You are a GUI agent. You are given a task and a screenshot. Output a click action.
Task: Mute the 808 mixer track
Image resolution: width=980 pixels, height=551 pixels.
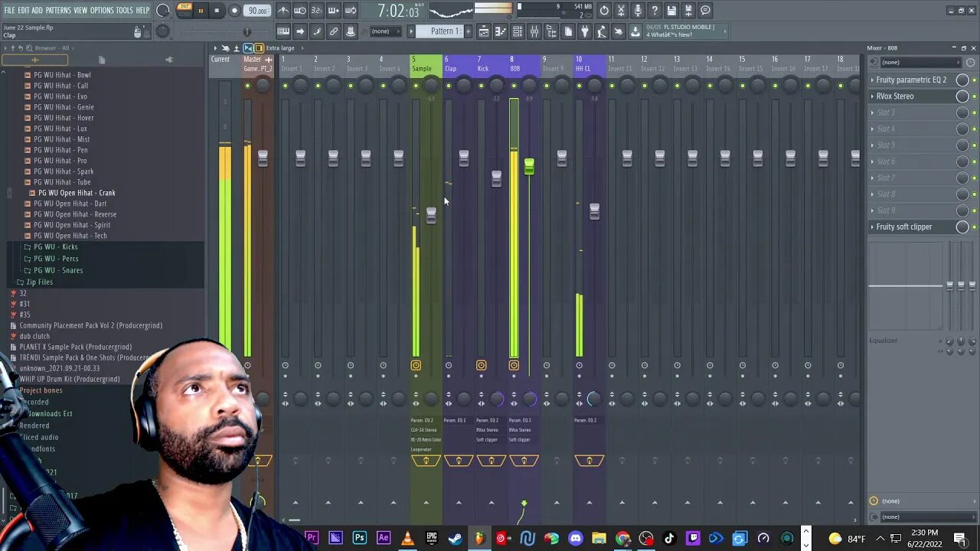514,86
